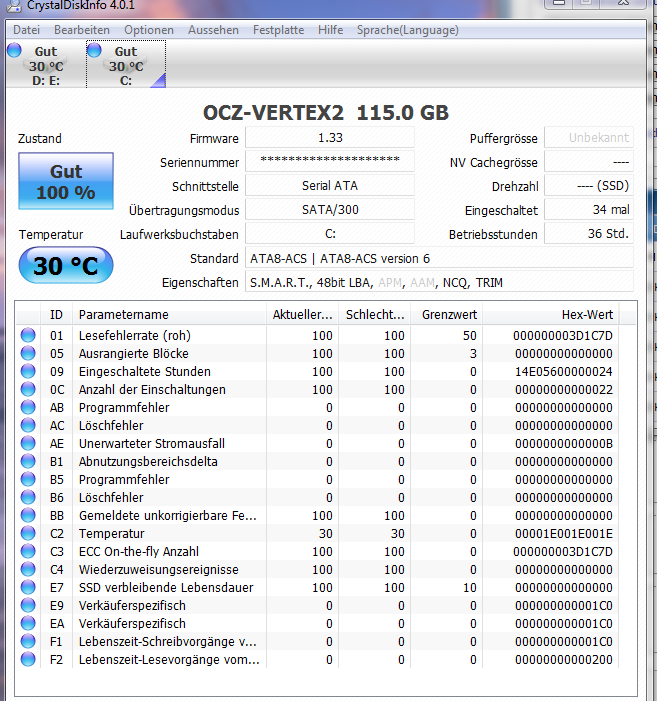This screenshot has width=657, height=701.
Task: Click status icon for Anzahl der Einschaltungen
Action: (x=28, y=389)
